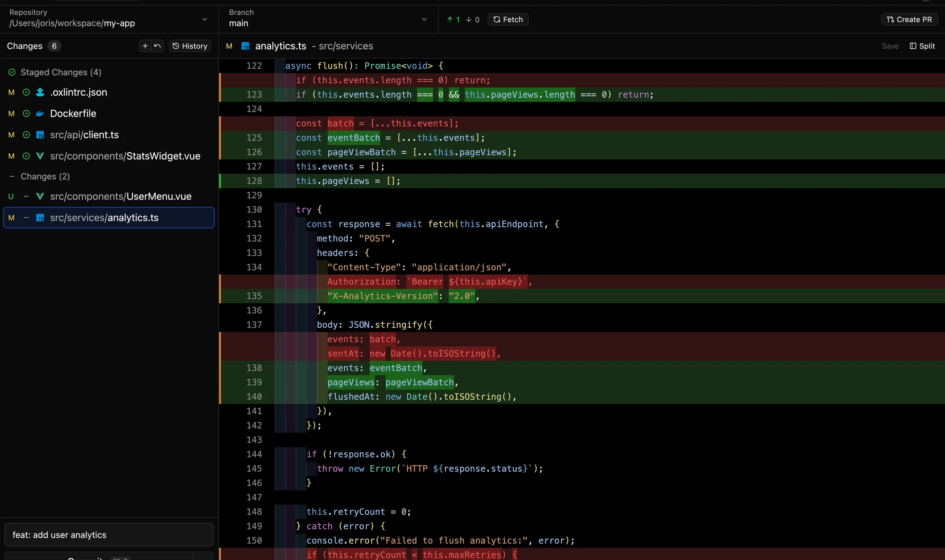This screenshot has height=560, width=945.
Task: Unstage client.ts using its check circle
Action: [26, 135]
